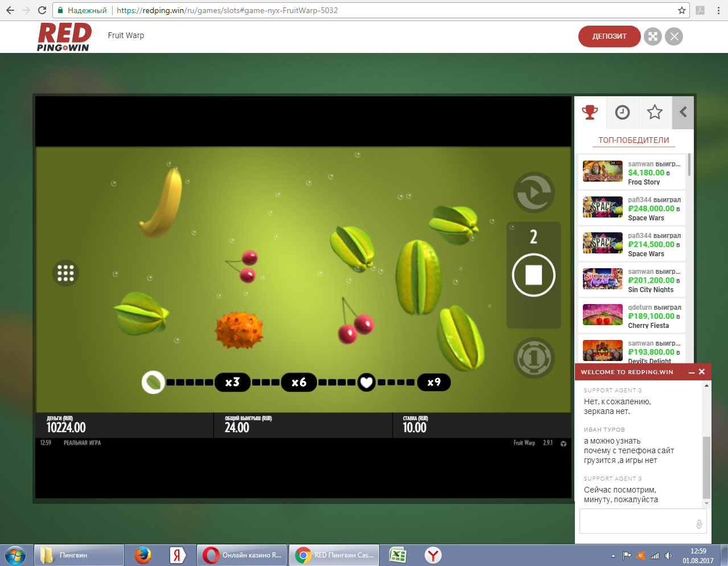This screenshot has width=728, height=566.
Task: Attach a file with the paperclip icon
Action: pyautogui.click(x=699, y=524)
